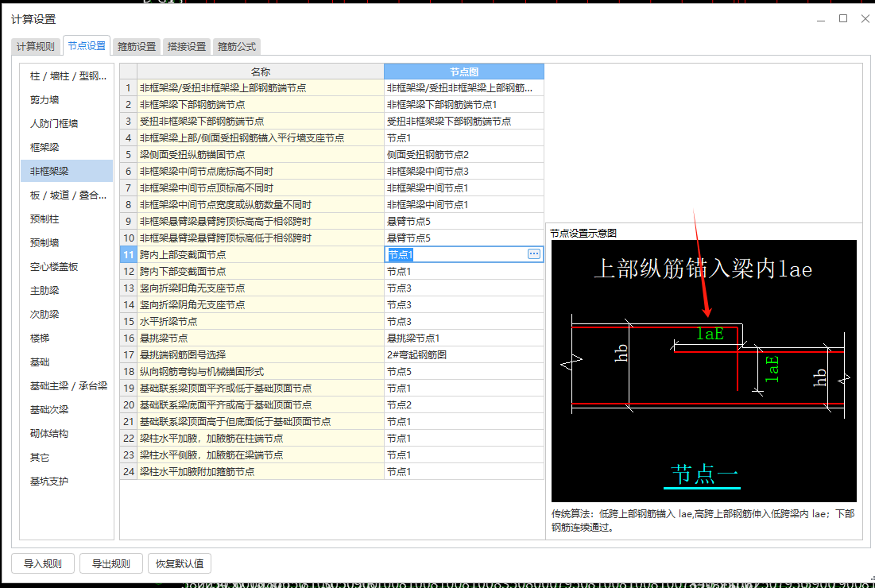Select 基坑支护 in the category list
875x588 pixels.
click(67, 481)
